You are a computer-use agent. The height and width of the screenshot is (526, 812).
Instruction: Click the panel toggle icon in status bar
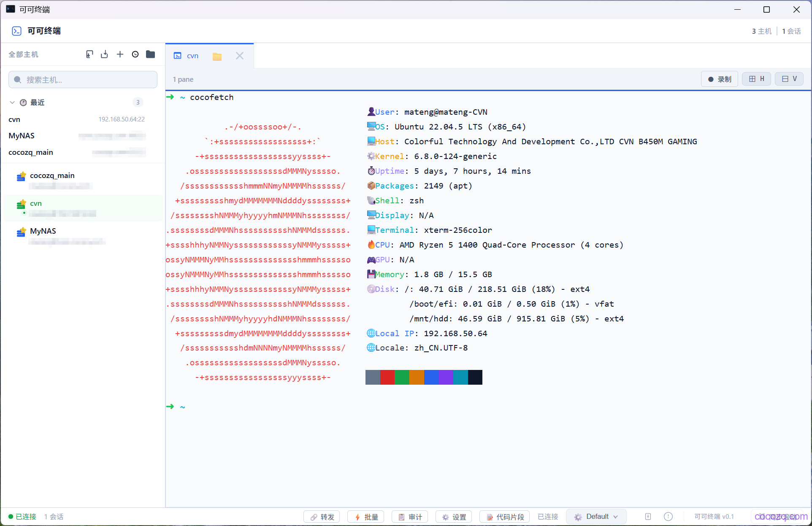[x=648, y=517]
